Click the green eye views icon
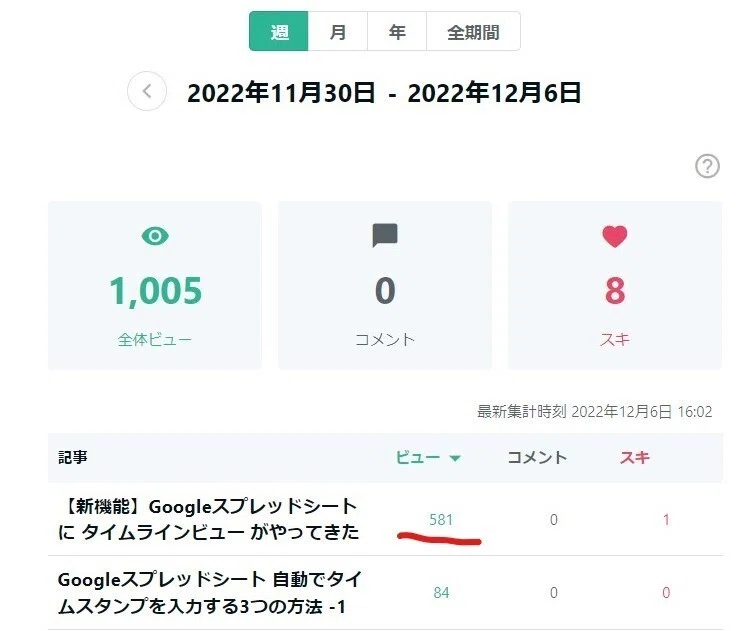752x631 pixels. [155, 236]
